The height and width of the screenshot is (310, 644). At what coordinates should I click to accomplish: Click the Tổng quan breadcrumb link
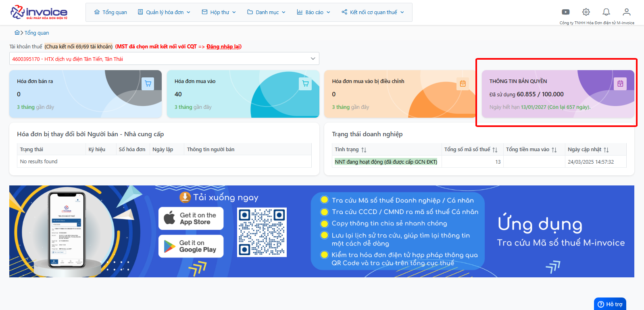pyautogui.click(x=37, y=33)
